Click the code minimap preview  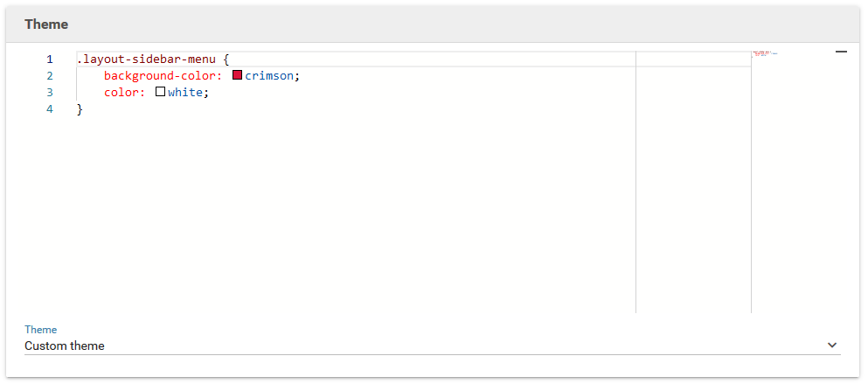(x=765, y=54)
